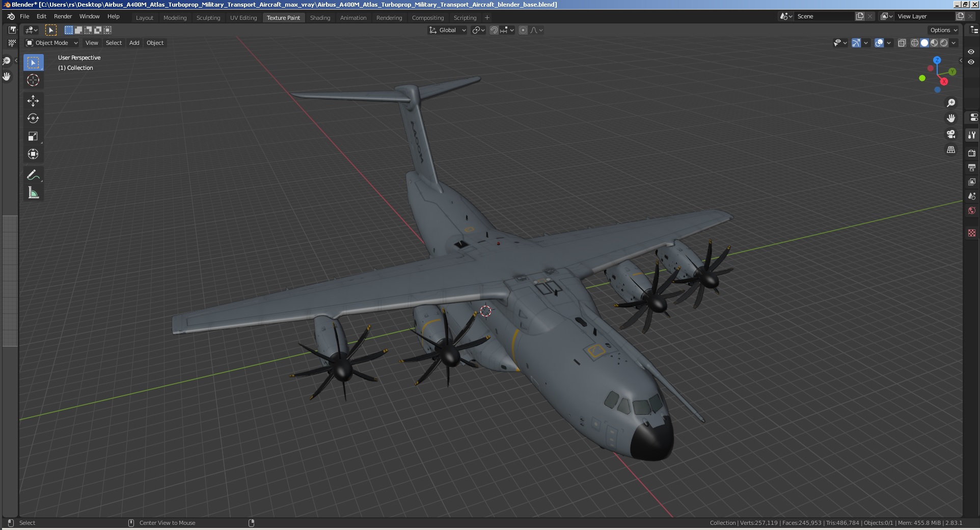
Task: Click the blue Z axis on the navigation gizmo
Action: tap(937, 60)
